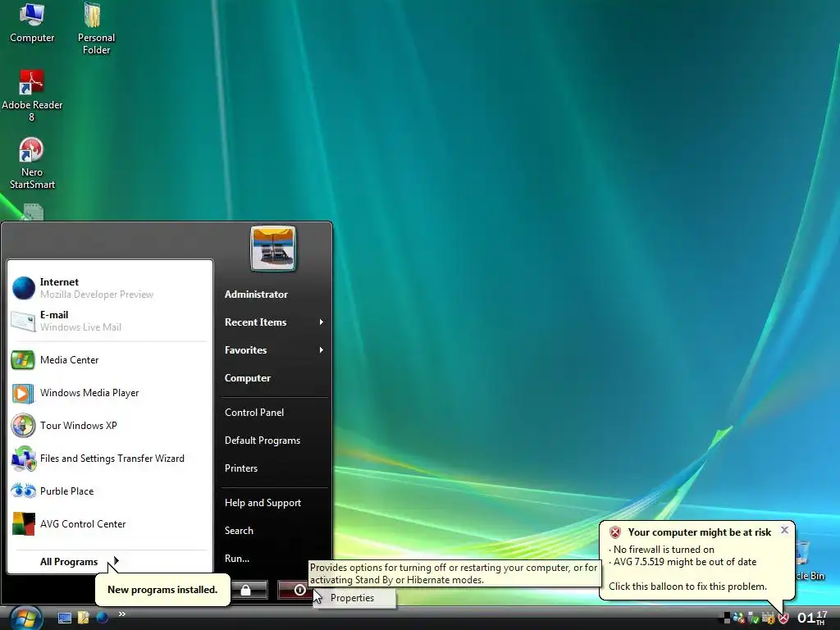
Task: Launch Nero StartSmart desktop shortcut
Action: pyautogui.click(x=32, y=163)
